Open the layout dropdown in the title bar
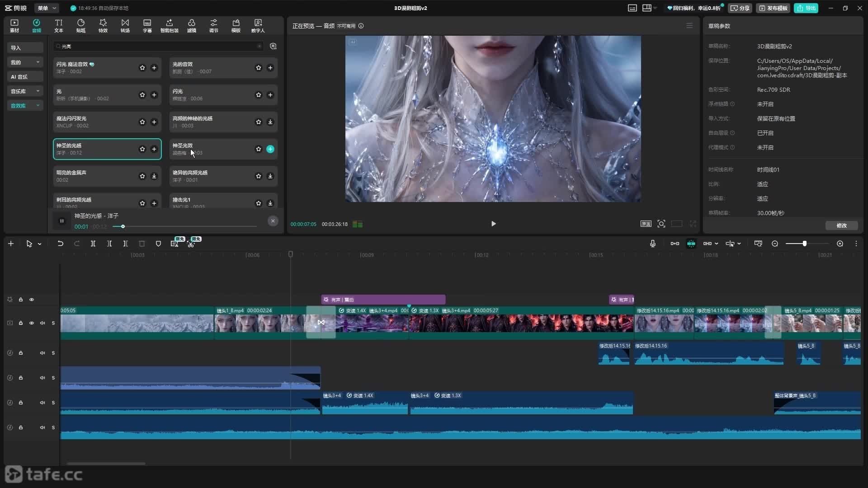The width and height of the screenshot is (868, 488). [x=650, y=8]
